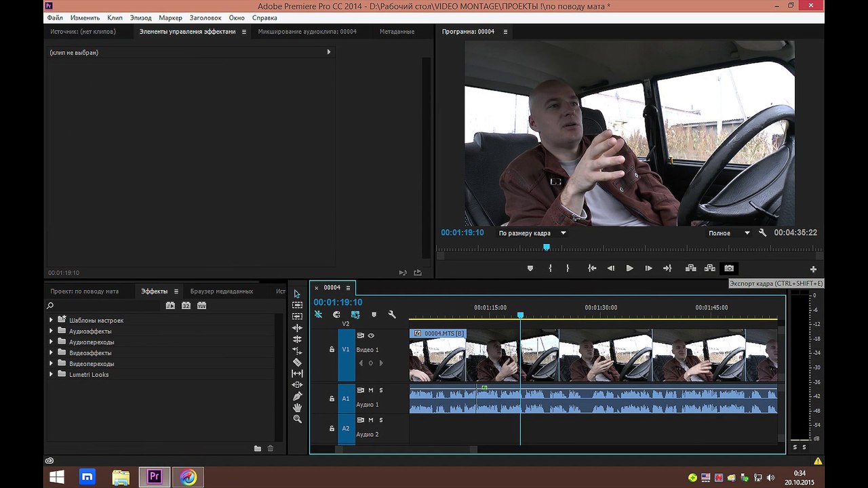Open the По размеру кадра zoom dropdown
The height and width of the screenshot is (488, 868).
click(x=532, y=233)
